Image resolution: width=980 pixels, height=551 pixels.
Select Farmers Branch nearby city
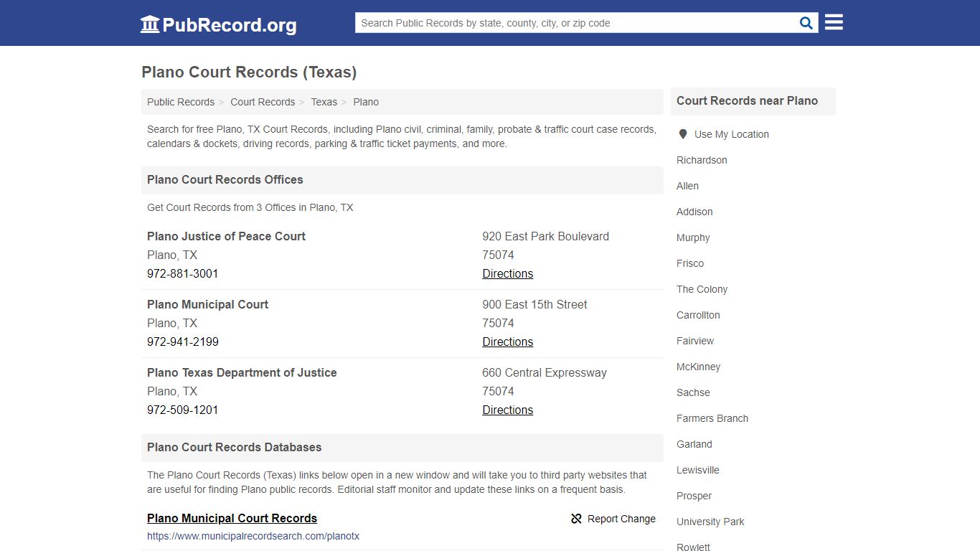(712, 418)
